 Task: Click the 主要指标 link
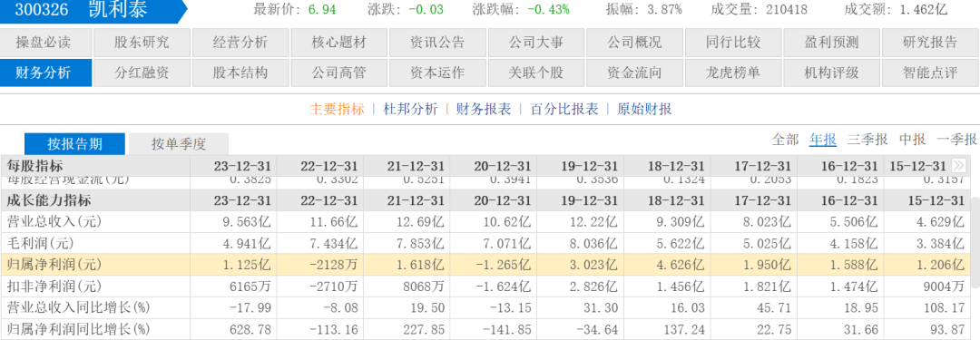tap(337, 109)
